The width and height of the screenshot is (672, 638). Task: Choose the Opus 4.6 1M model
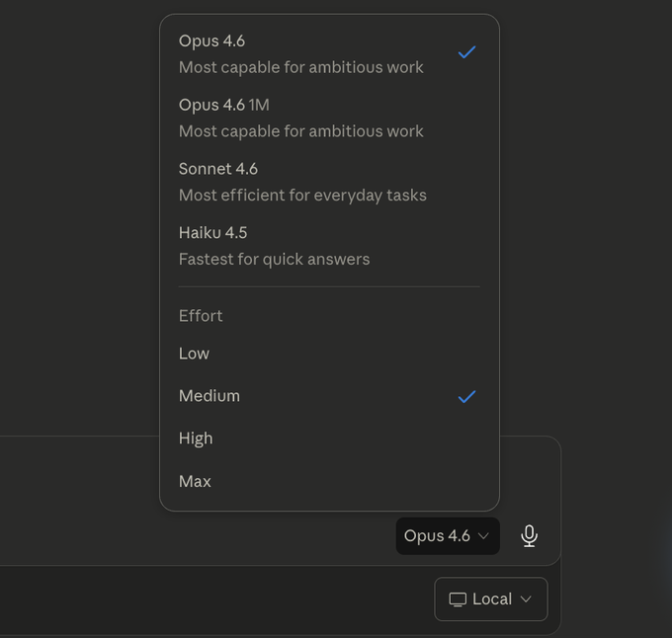pos(224,105)
